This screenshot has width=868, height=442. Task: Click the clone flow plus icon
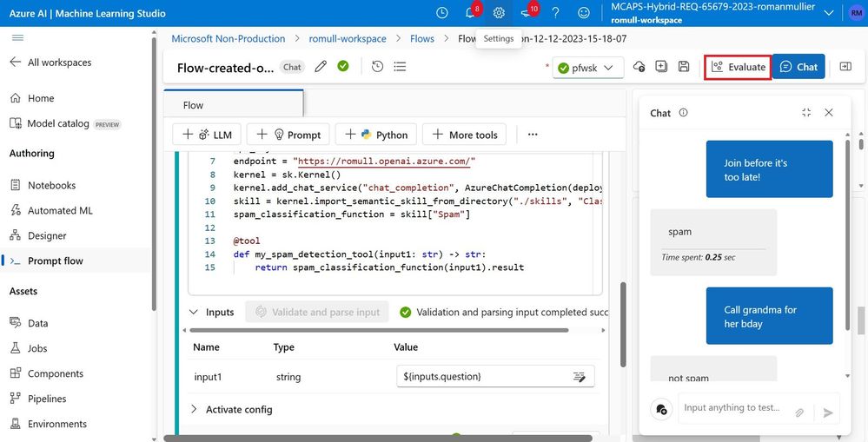pyautogui.click(x=661, y=66)
